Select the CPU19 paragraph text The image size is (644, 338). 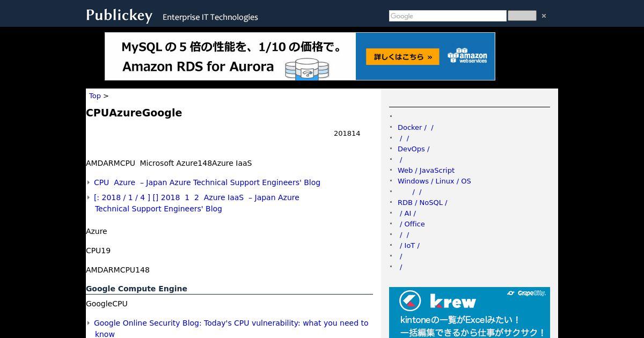(x=98, y=251)
